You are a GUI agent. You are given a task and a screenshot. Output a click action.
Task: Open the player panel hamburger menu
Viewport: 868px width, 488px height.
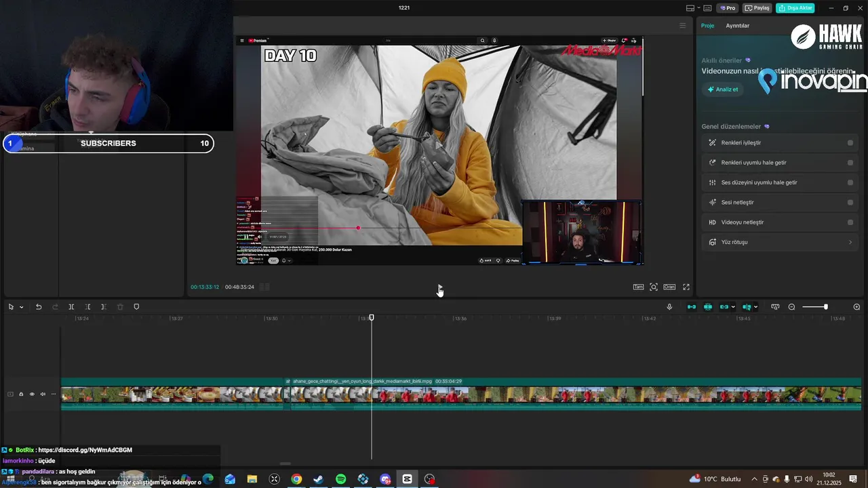tap(683, 26)
